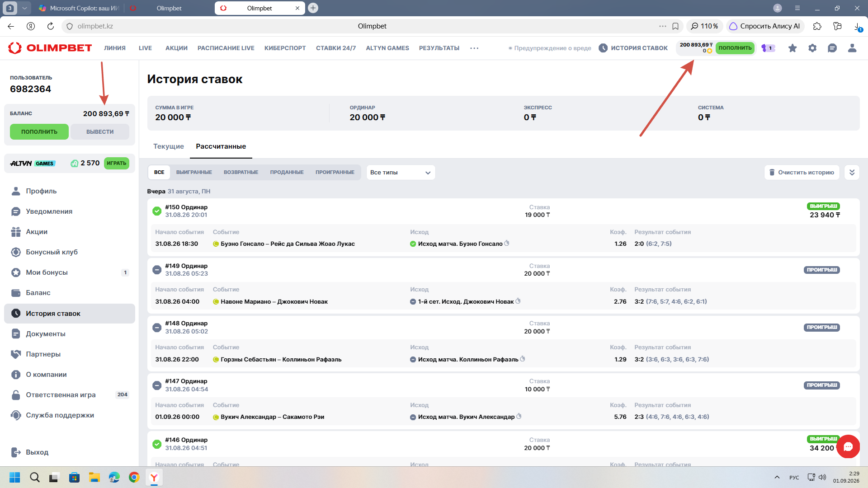
Task: Expand bet #147 Ординар row
Action: 503,385
